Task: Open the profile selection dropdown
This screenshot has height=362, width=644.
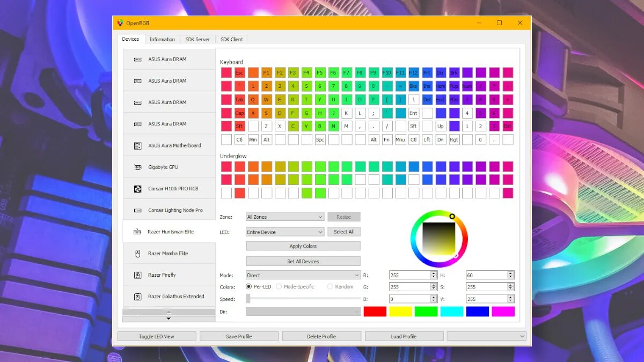Action: point(486,336)
